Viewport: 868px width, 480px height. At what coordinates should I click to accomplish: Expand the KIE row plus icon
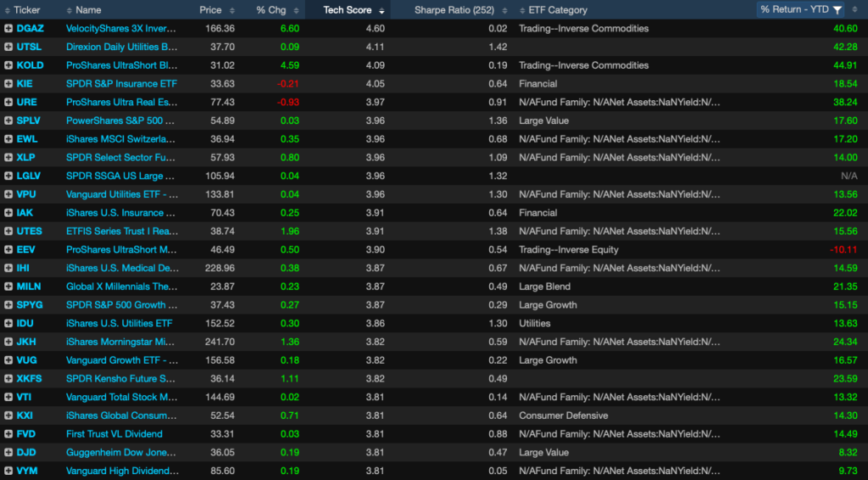8,84
